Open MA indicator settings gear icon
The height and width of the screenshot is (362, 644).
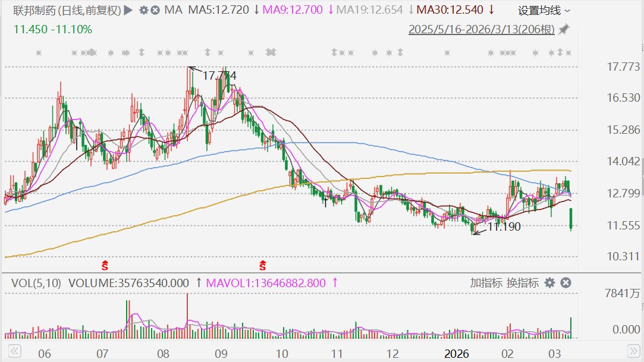(143, 10)
